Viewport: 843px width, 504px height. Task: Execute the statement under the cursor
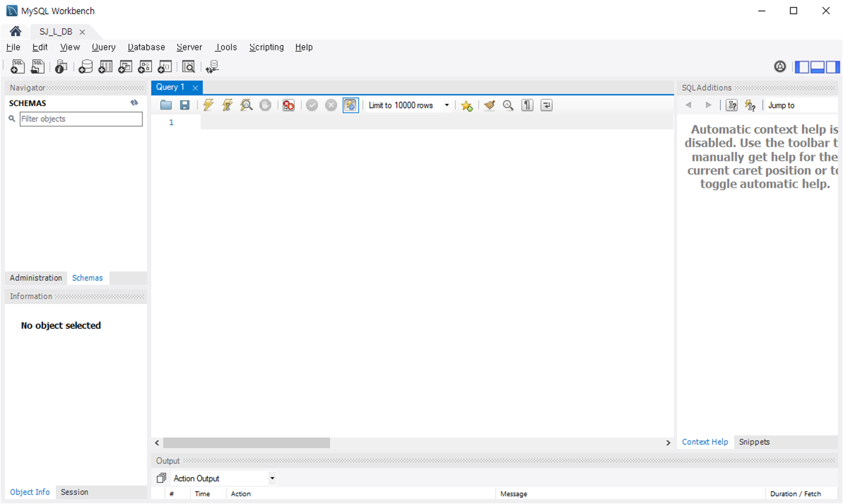click(227, 105)
